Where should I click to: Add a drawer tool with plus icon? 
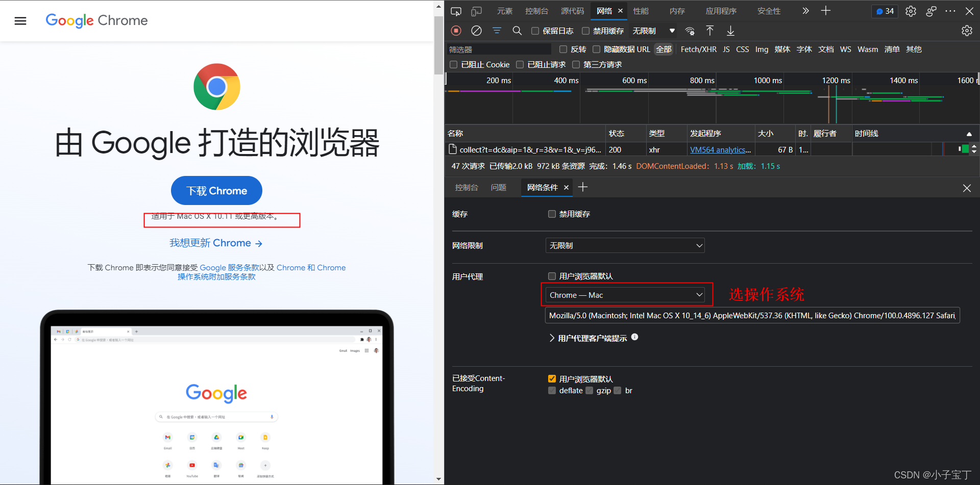click(583, 187)
